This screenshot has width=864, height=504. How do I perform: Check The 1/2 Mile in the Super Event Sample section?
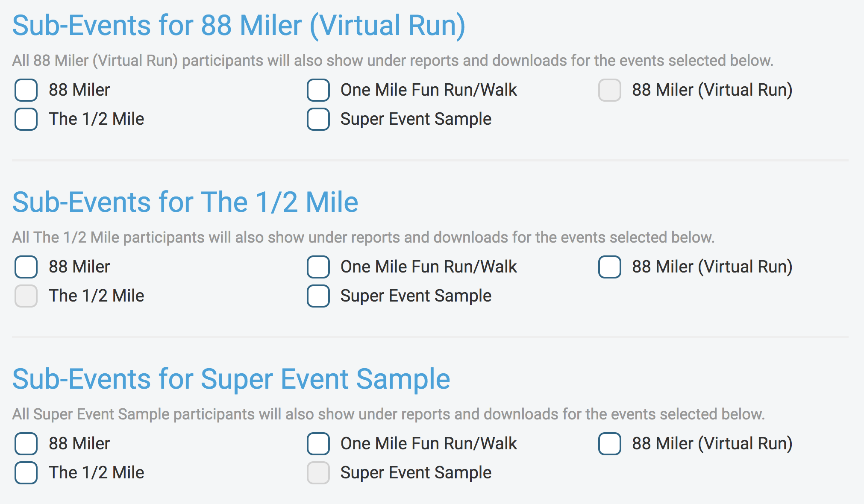(26, 473)
